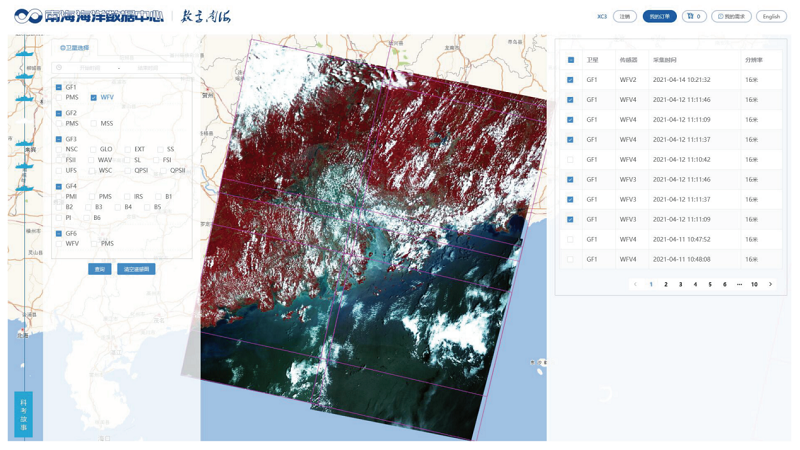
Task: Open the shopping cart icon
Action: (x=694, y=16)
